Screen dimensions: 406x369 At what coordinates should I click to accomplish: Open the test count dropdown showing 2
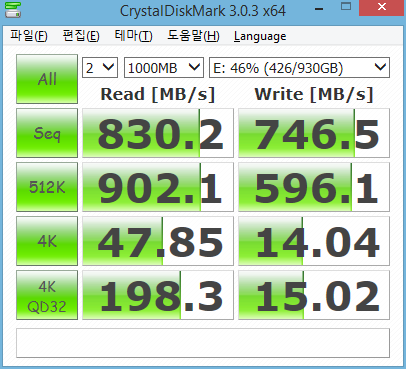100,68
